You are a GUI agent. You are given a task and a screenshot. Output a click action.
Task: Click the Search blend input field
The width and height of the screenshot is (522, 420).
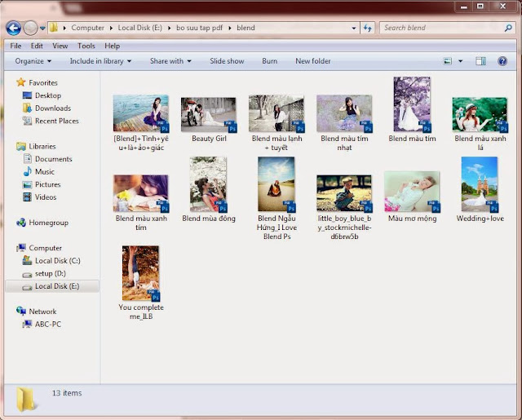pos(441,28)
